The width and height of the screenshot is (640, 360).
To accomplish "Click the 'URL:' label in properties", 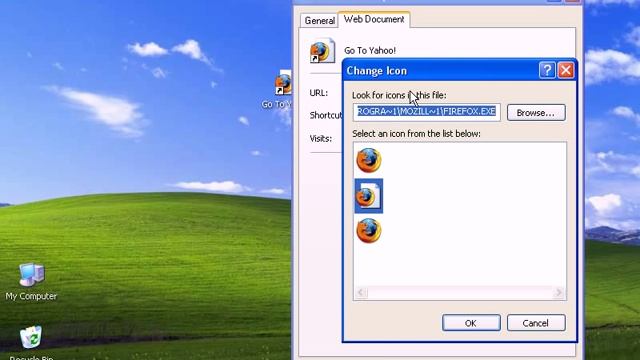I will pyautogui.click(x=318, y=93).
